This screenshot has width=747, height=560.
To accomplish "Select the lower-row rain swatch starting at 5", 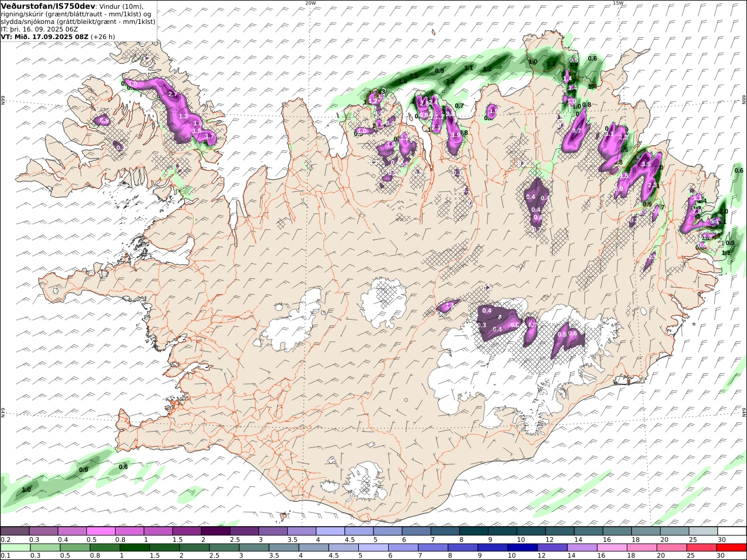I will (x=373, y=547).
